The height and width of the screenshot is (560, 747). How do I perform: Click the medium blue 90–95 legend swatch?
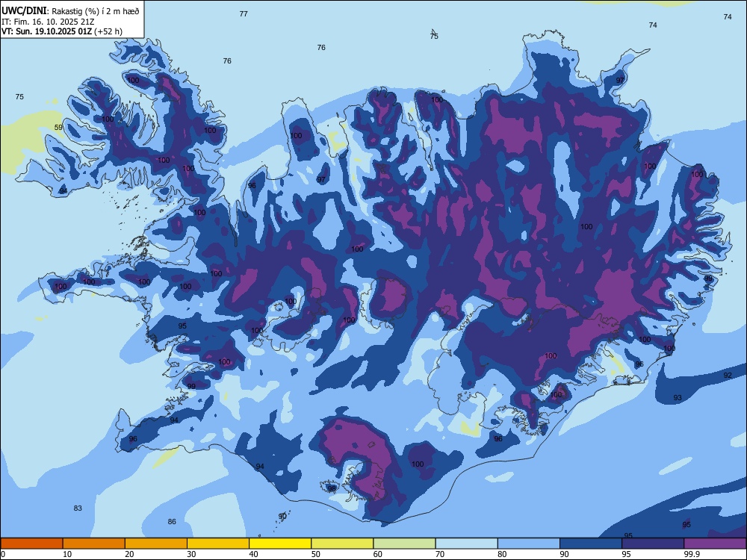pos(591,544)
